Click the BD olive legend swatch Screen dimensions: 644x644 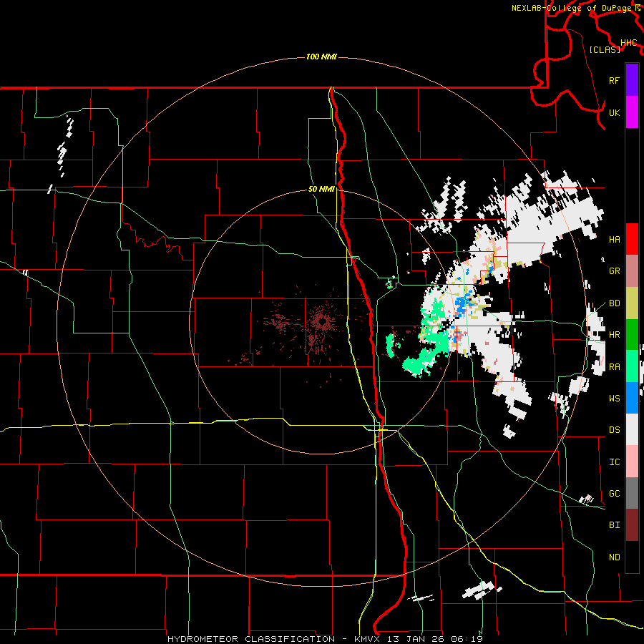632,303
